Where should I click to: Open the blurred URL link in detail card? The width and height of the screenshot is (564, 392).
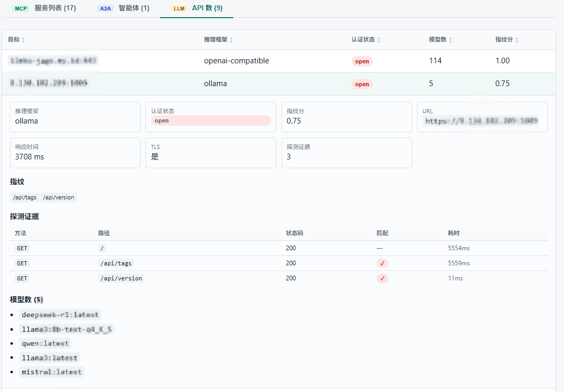(481, 121)
